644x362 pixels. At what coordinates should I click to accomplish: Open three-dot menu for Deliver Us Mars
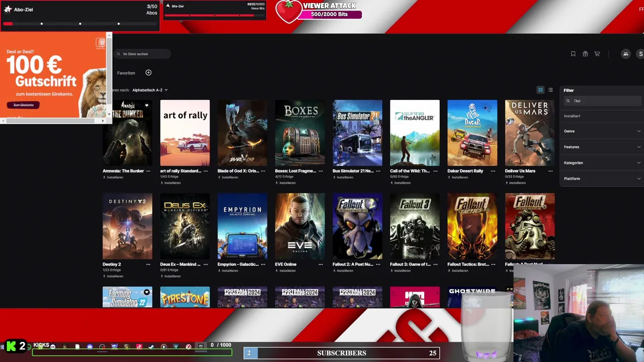point(550,171)
